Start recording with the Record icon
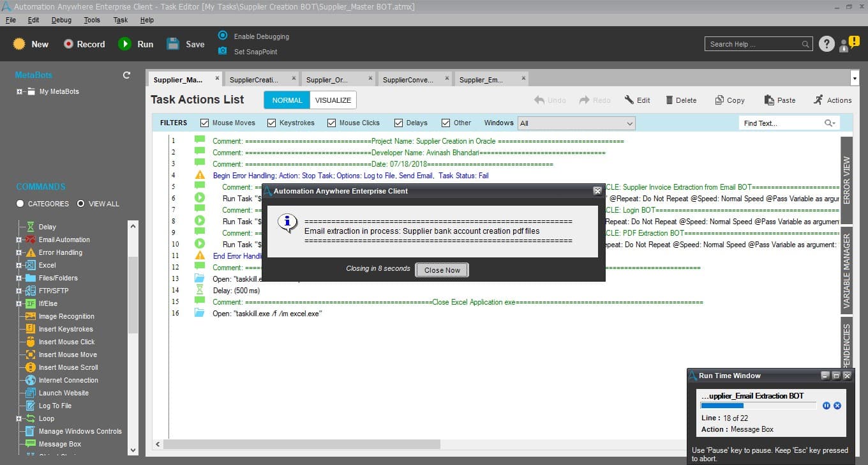The image size is (868, 465). coord(68,44)
